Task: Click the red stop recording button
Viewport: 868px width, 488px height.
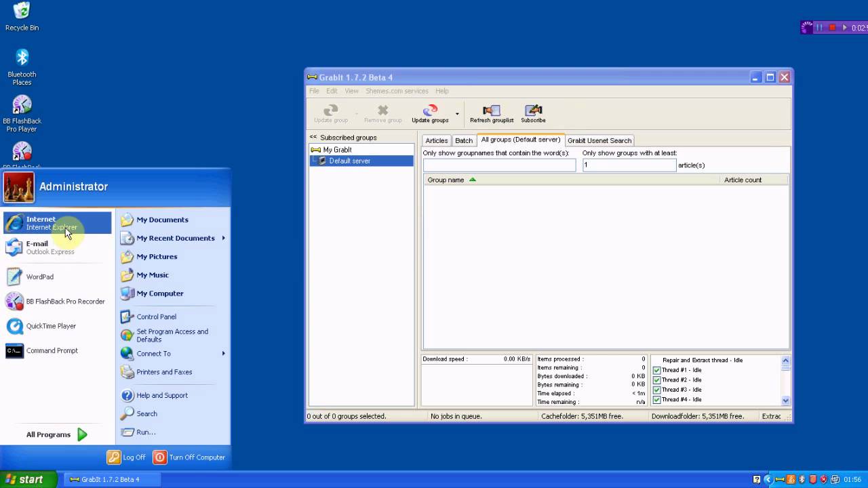Action: pyautogui.click(x=832, y=28)
